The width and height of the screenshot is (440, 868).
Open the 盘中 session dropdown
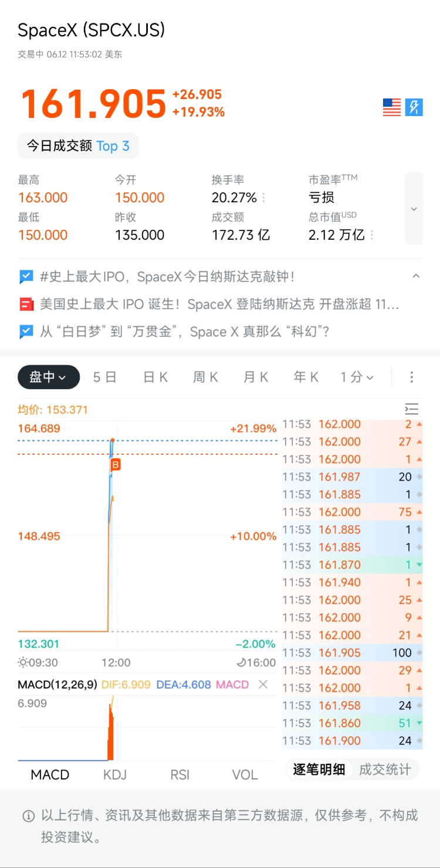[x=49, y=377]
